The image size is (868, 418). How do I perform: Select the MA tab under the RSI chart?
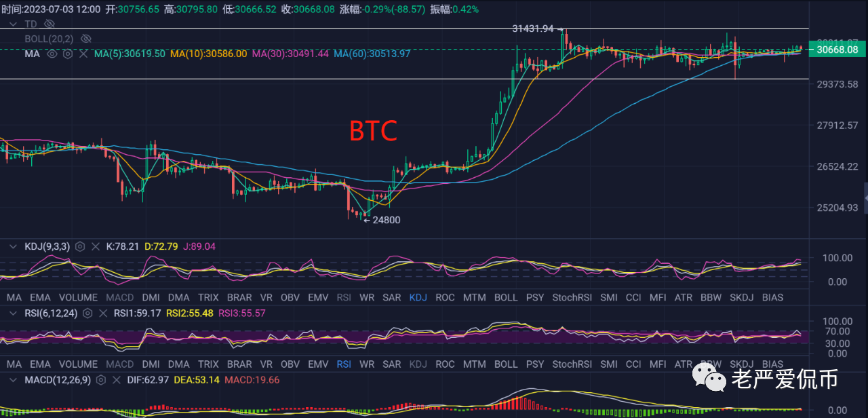pyautogui.click(x=14, y=364)
